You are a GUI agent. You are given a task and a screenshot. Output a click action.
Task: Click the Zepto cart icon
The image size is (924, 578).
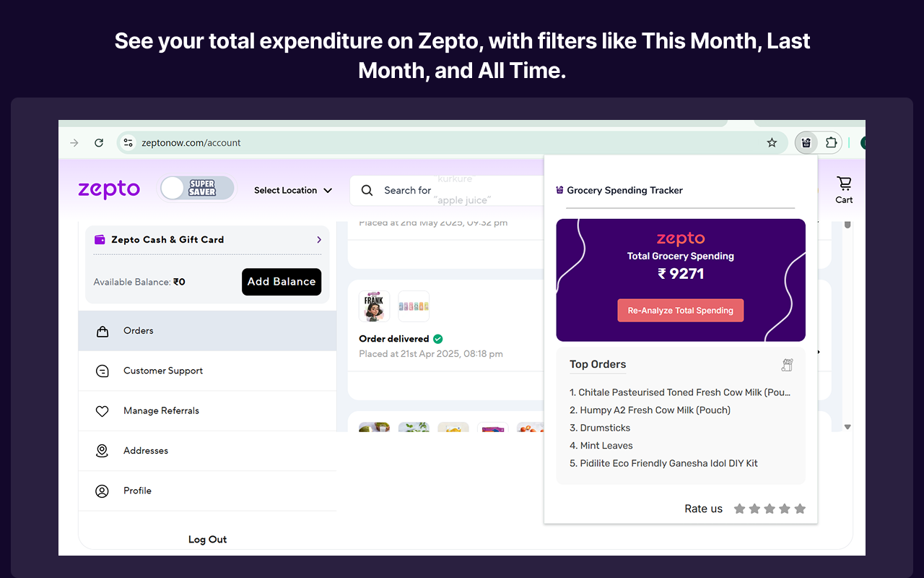pos(843,182)
